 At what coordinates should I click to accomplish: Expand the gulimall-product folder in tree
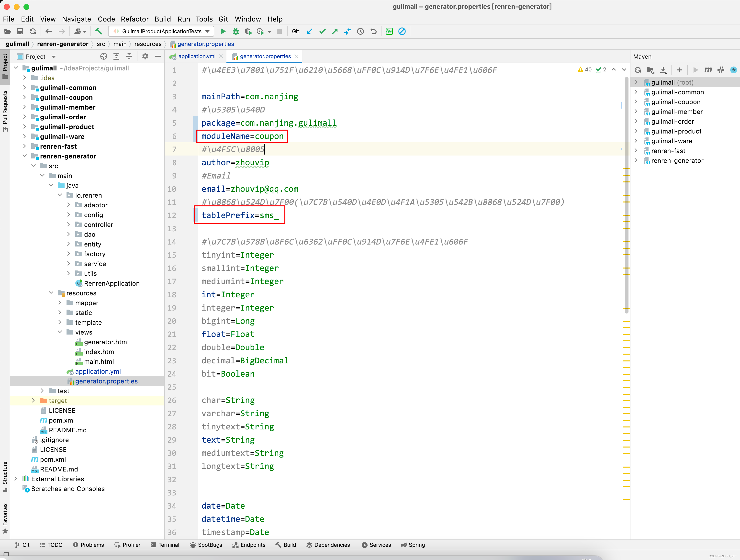pyautogui.click(x=24, y=127)
